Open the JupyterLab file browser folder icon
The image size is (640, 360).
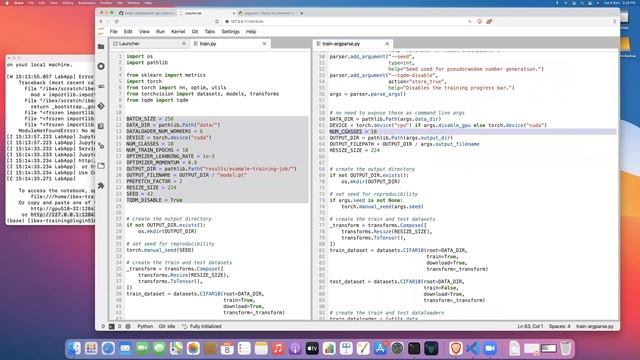(101, 47)
